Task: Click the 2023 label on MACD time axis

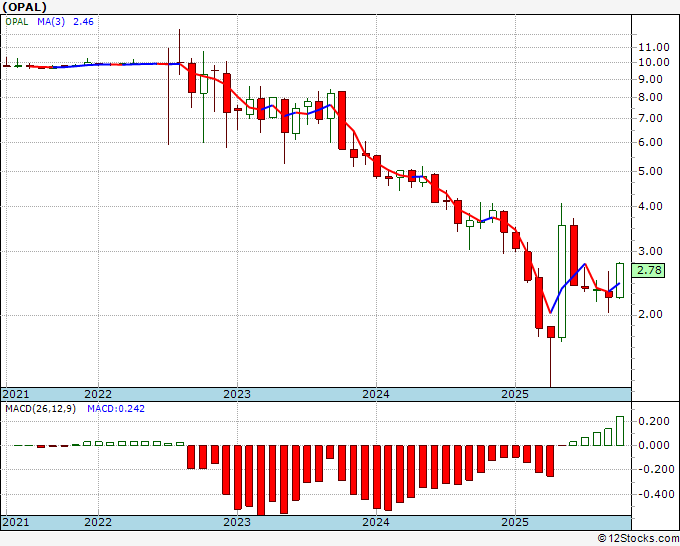Action: 237,522
